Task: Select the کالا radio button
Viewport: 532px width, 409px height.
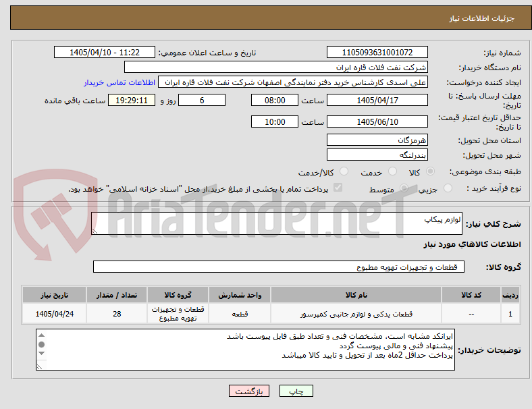Action: 430,171
